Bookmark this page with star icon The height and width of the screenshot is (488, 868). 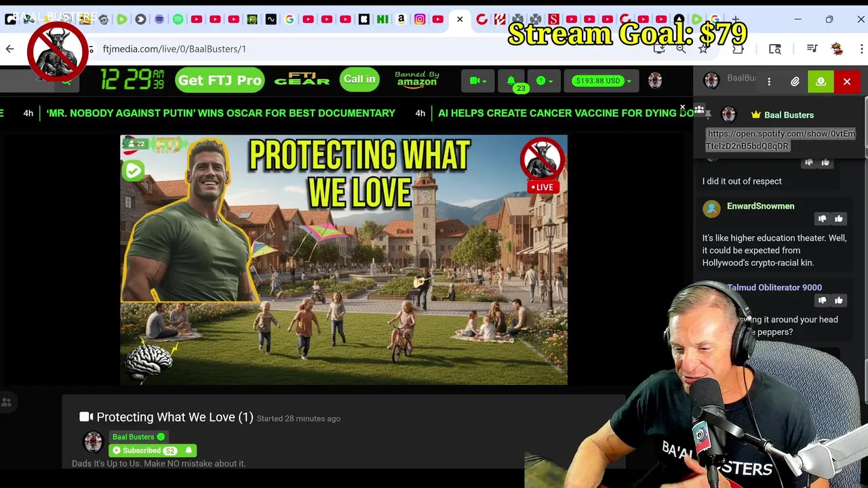703,49
